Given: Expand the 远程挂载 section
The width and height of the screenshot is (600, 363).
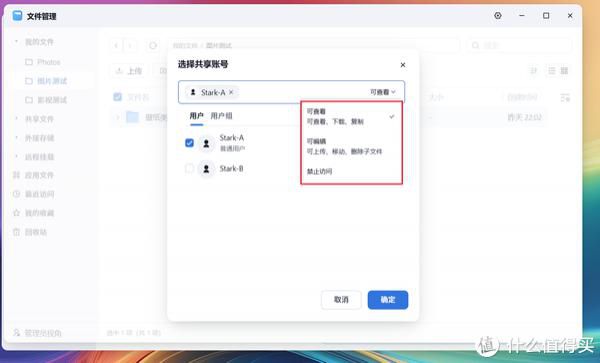Looking at the screenshot, I should (16, 156).
